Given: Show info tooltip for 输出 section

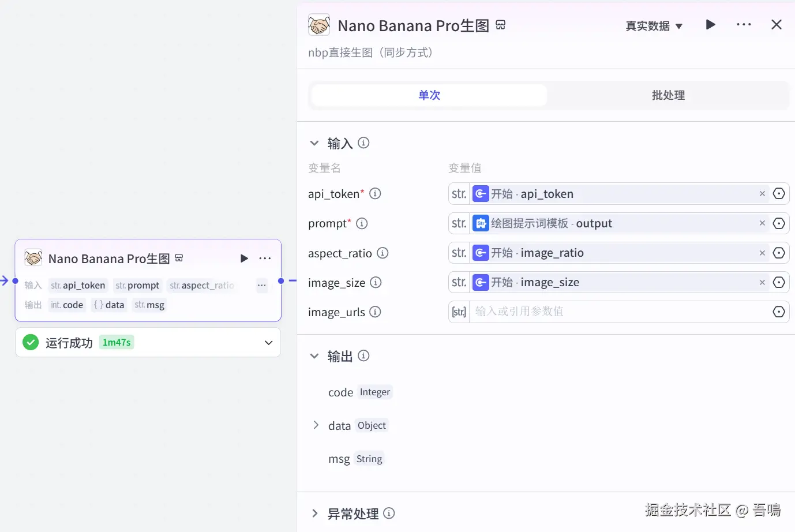Looking at the screenshot, I should (x=363, y=355).
